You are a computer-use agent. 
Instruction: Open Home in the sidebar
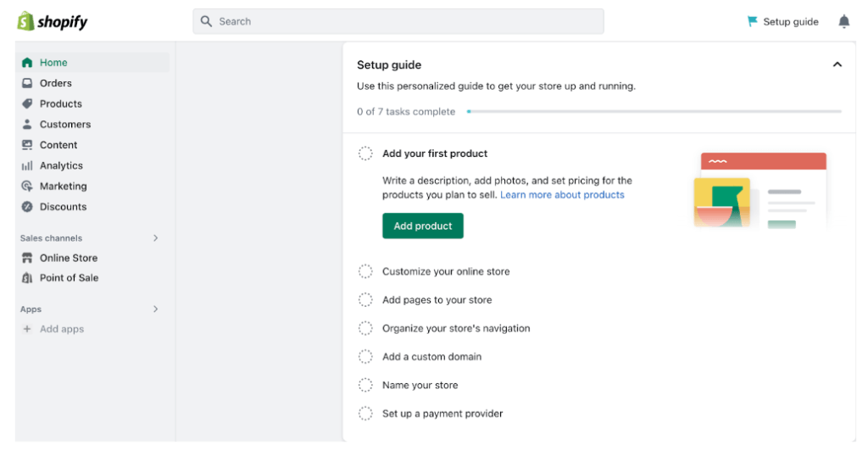click(x=92, y=63)
